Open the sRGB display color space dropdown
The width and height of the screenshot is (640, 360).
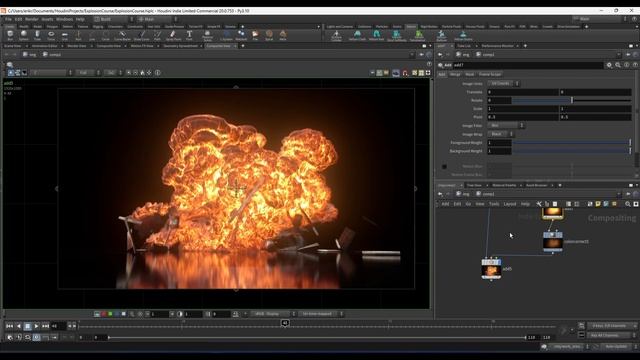click(273, 314)
